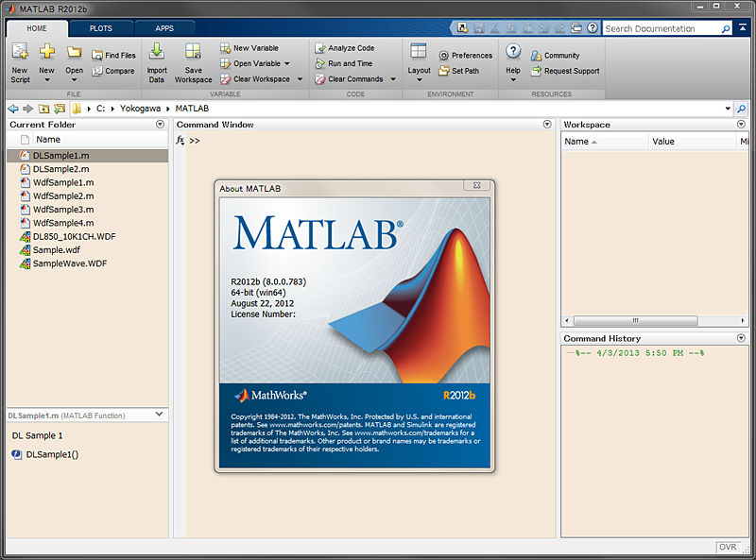756x560 pixels.
Task: Click MATLAB in the folder path
Action: [192, 109]
